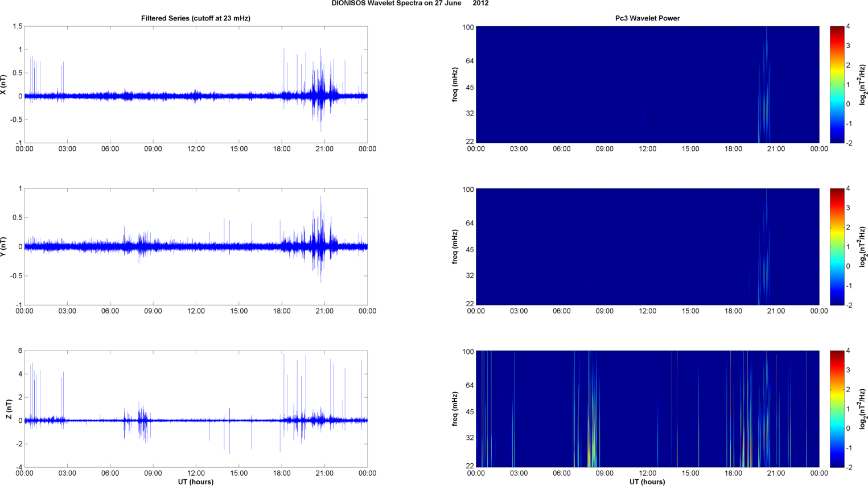
Task: Click the top Pc3 wavelet spectrogram for X
Action: coord(647,85)
